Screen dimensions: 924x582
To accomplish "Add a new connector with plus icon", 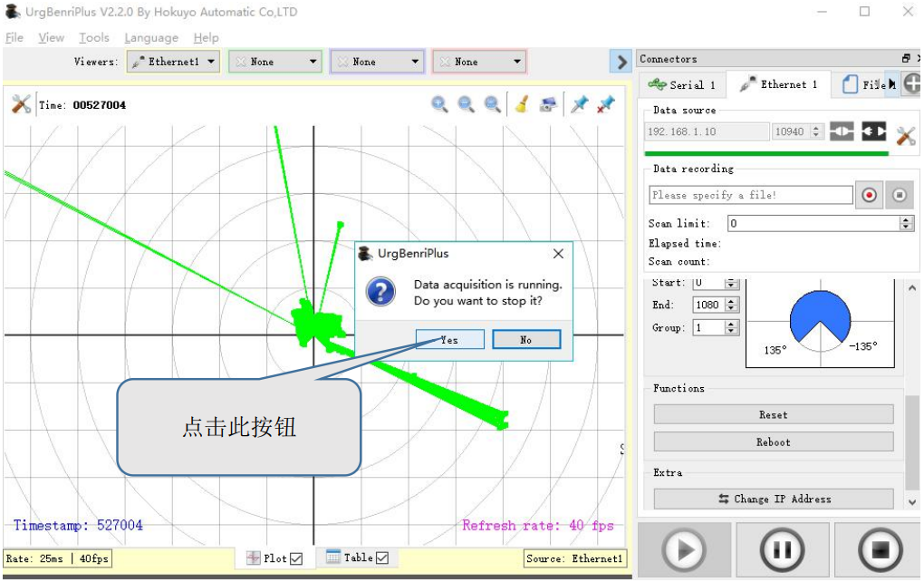I will click(x=912, y=84).
